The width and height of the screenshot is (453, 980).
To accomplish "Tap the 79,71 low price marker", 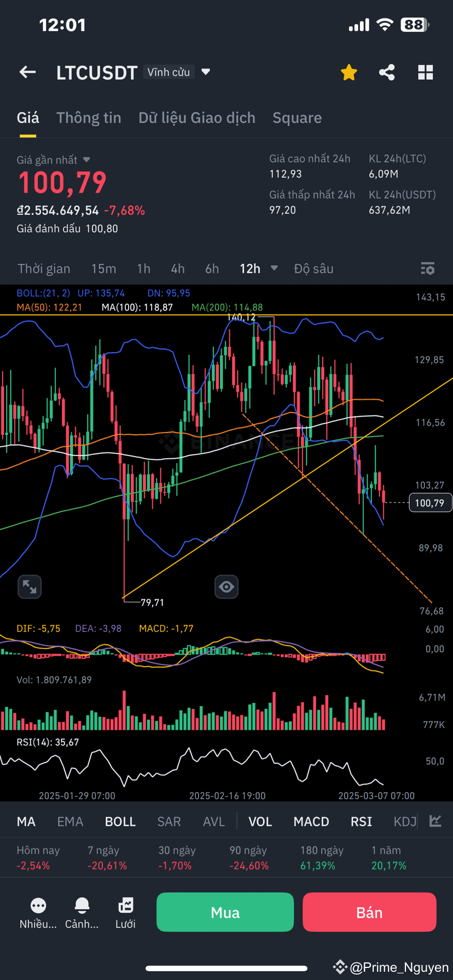I will pos(152,603).
